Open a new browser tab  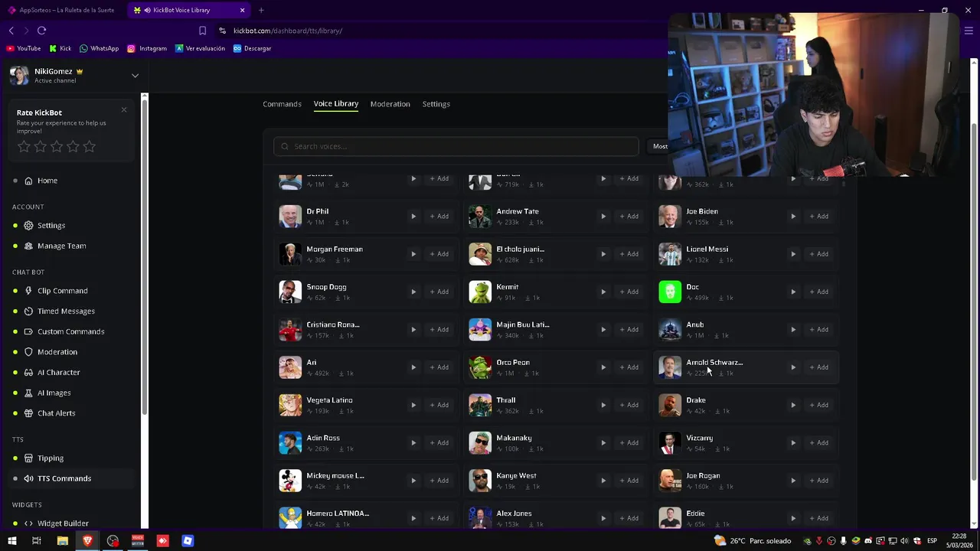(261, 10)
